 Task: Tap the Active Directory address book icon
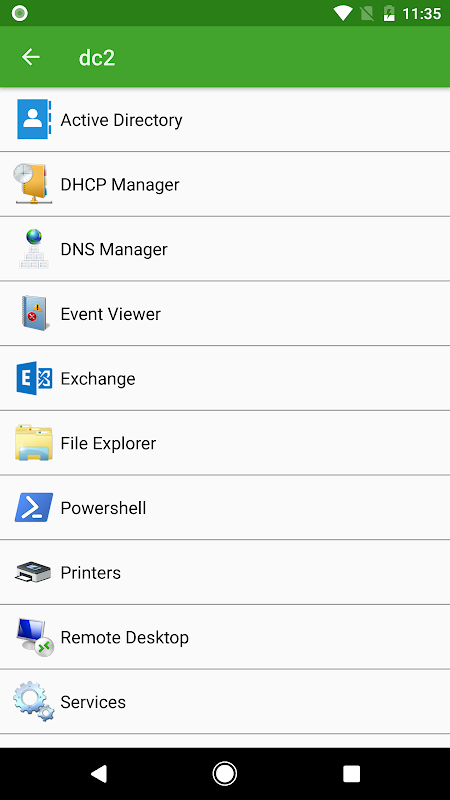(34, 119)
